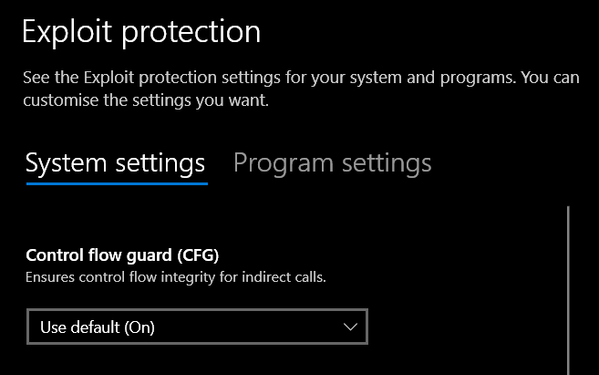Click the Control flow guard (CFG) label
The width and height of the screenshot is (599, 375).
click(x=122, y=255)
